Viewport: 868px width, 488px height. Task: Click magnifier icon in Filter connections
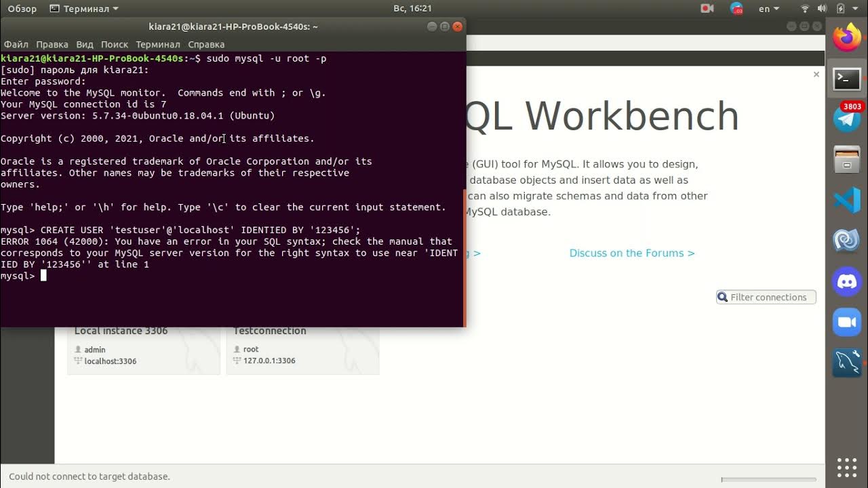click(723, 297)
